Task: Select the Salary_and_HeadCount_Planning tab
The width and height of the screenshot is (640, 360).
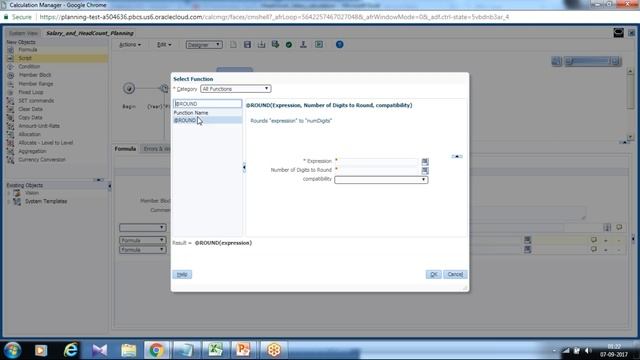Action: [x=90, y=33]
